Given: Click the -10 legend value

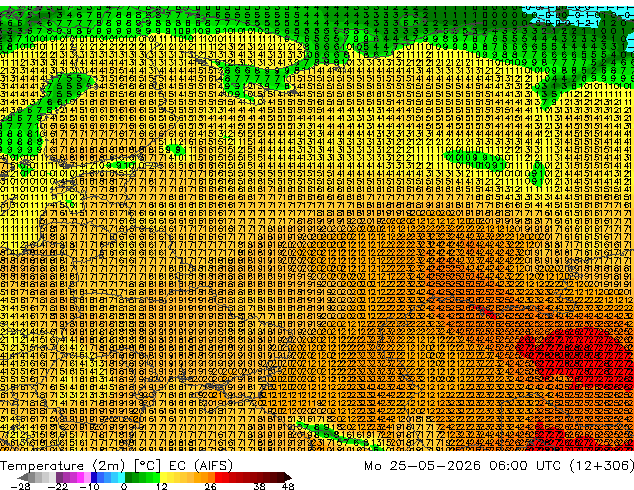Looking at the screenshot, I should 89,486.
